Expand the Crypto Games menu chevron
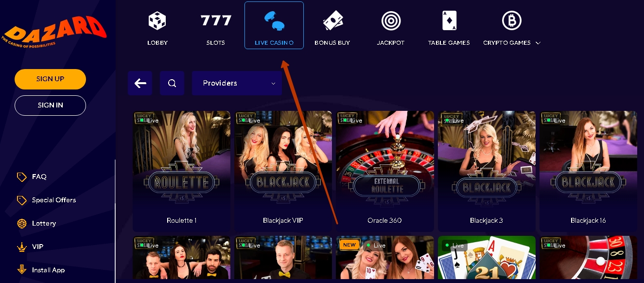Screen dimensions: 644x283 point(538,43)
